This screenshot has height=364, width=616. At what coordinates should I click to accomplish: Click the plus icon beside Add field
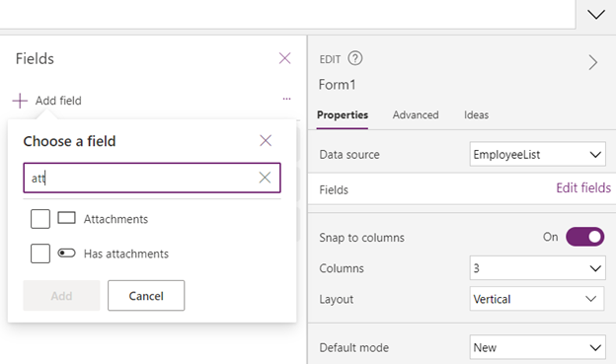tap(20, 101)
